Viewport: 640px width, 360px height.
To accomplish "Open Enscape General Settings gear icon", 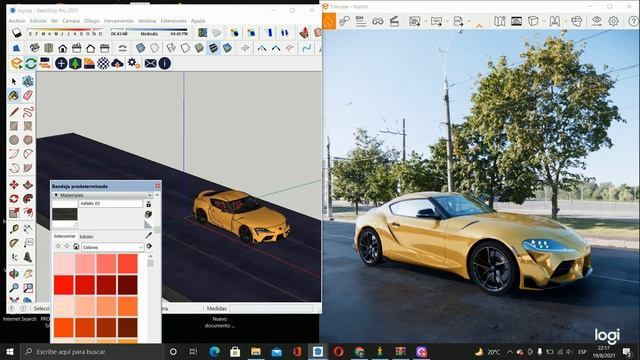I will click(x=613, y=21).
